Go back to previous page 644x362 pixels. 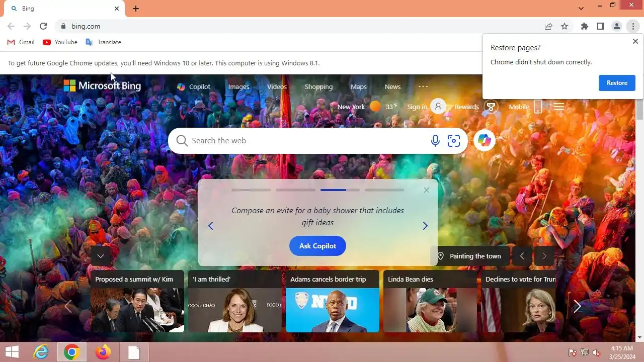click(11, 26)
